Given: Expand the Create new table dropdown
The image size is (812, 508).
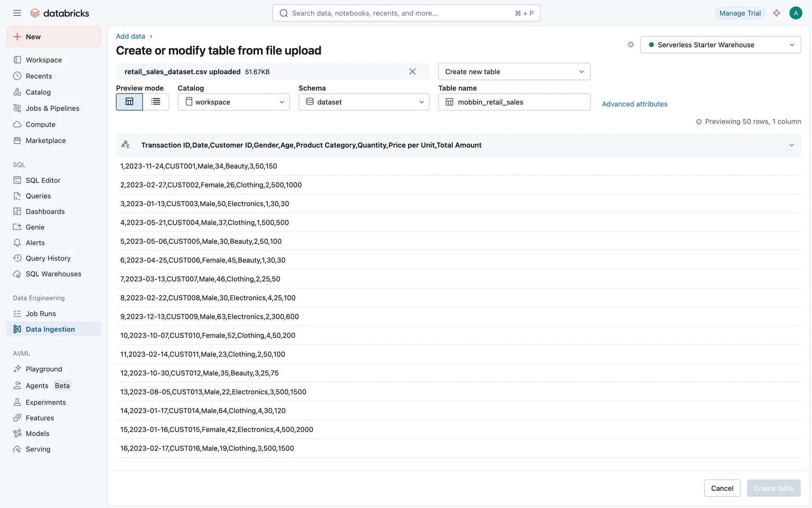Looking at the screenshot, I should (514, 72).
